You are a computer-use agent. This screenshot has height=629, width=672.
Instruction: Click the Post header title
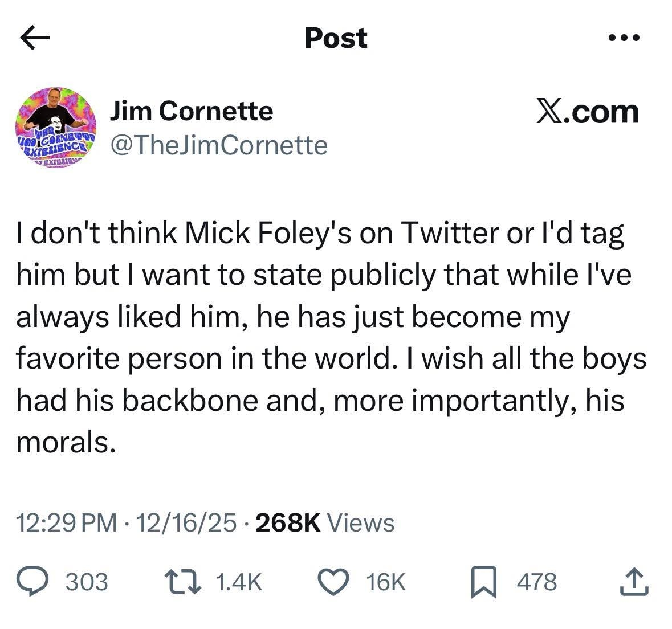pos(336,39)
